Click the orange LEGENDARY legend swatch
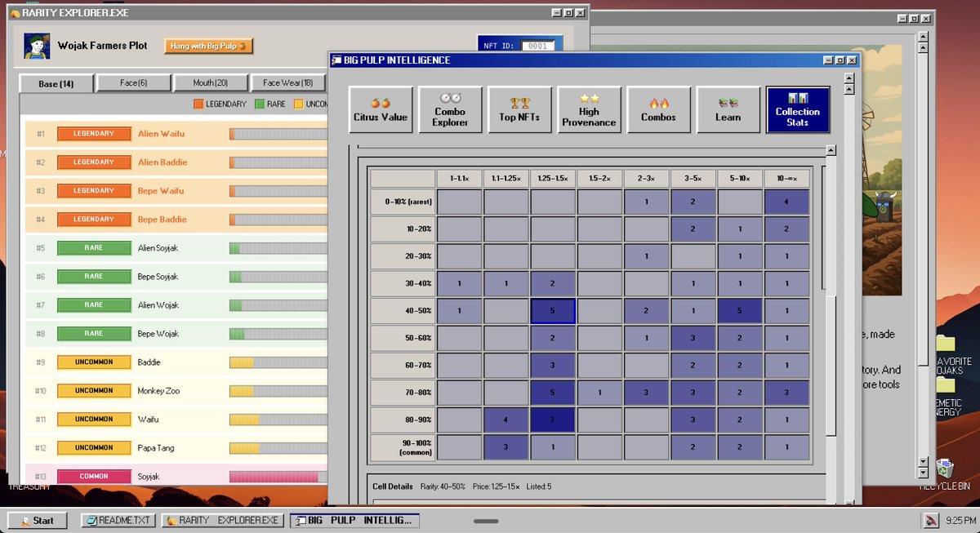Viewport: 980px width, 533px height. (x=198, y=104)
